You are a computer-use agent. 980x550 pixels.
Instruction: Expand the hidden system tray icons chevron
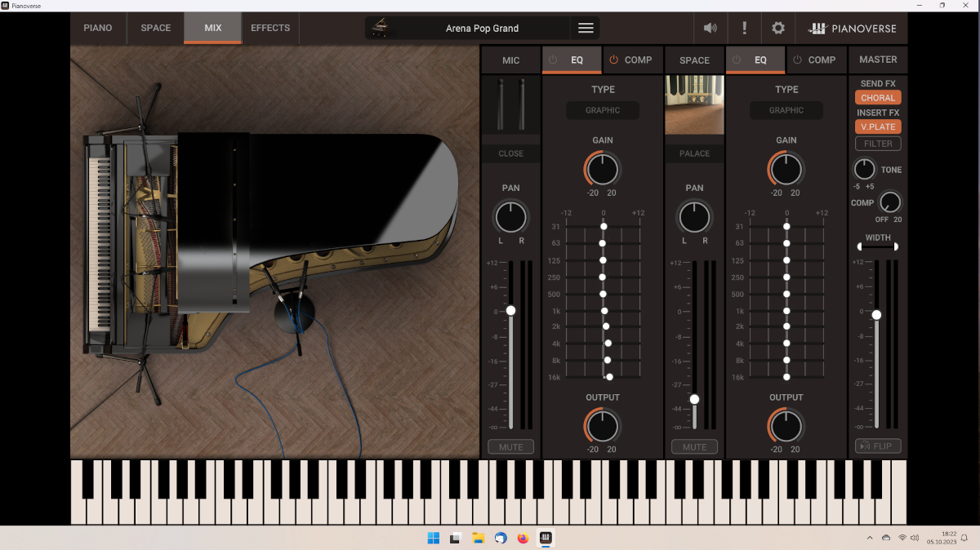tap(871, 538)
